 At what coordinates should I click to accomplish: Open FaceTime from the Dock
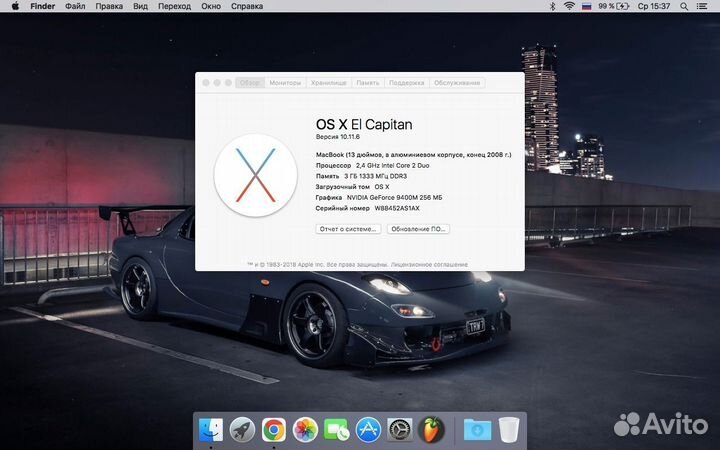tap(337, 430)
